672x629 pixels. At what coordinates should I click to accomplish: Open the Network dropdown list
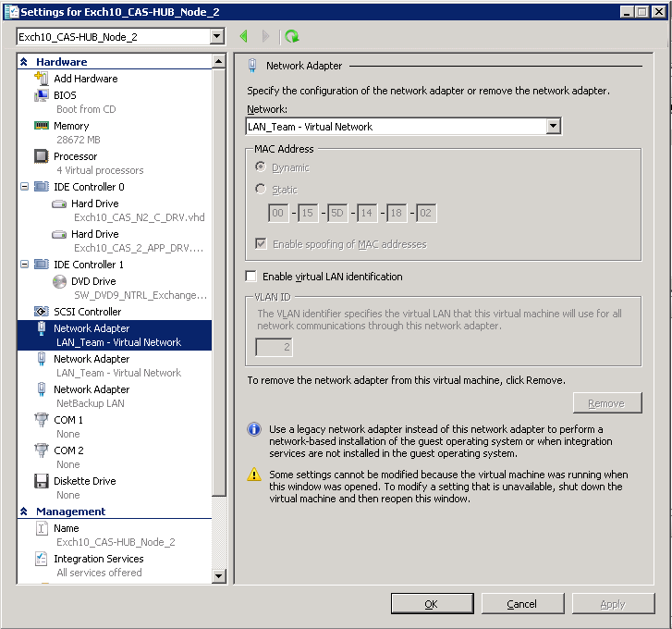click(553, 127)
